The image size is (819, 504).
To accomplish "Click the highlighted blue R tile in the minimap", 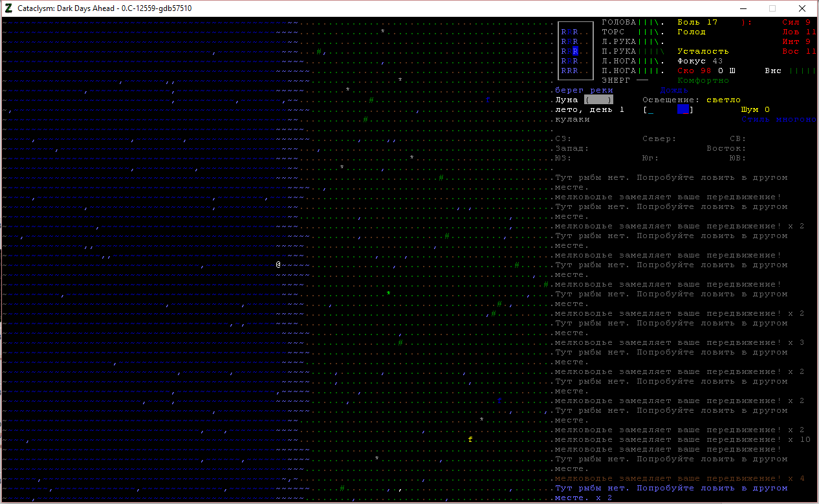I will [575, 51].
